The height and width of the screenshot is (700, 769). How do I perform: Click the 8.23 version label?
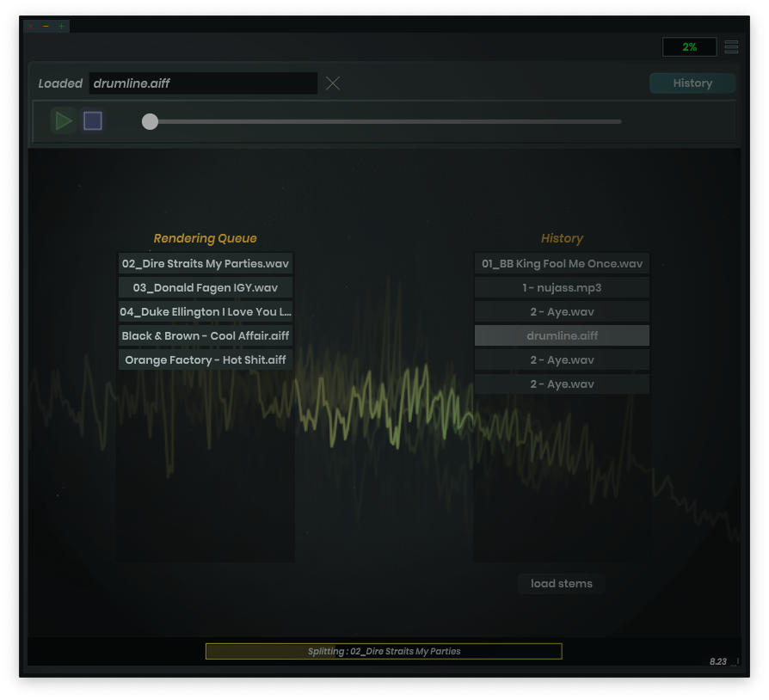coord(718,662)
